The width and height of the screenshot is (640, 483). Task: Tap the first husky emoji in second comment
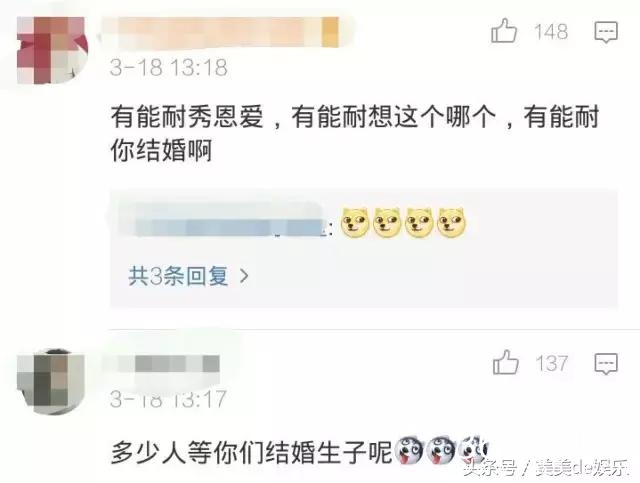tap(410, 450)
